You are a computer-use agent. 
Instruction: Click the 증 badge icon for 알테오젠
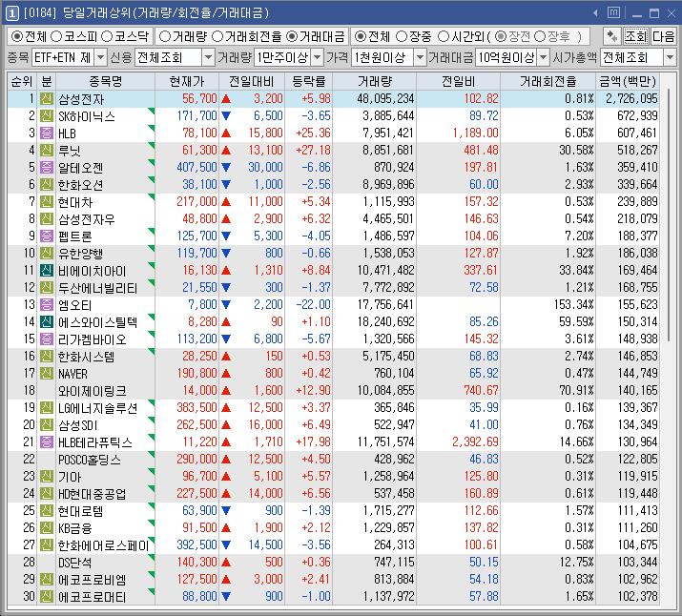(47, 168)
